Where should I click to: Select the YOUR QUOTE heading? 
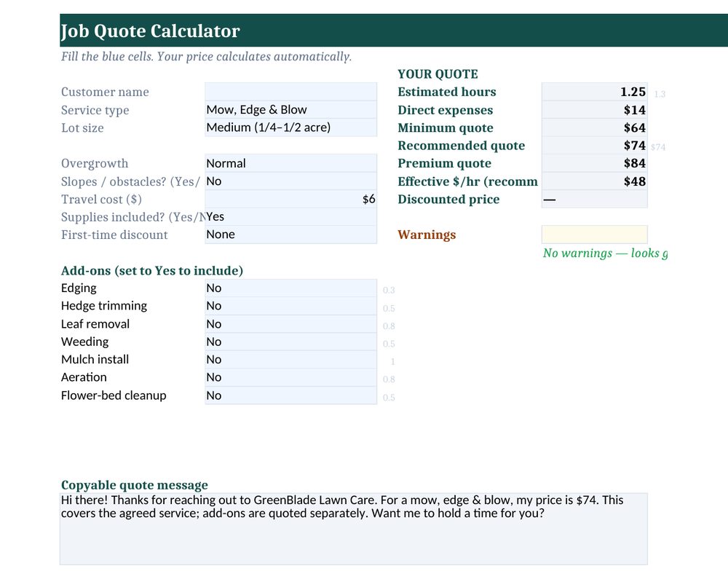click(438, 74)
